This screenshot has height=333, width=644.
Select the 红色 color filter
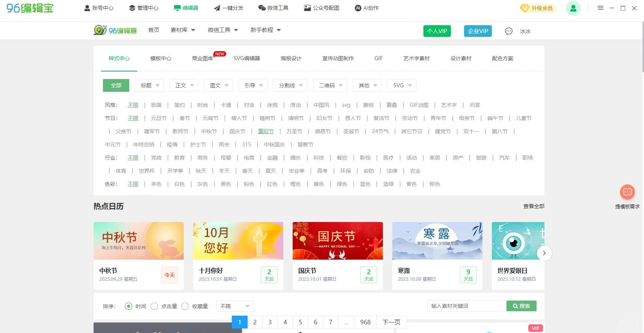272,184
